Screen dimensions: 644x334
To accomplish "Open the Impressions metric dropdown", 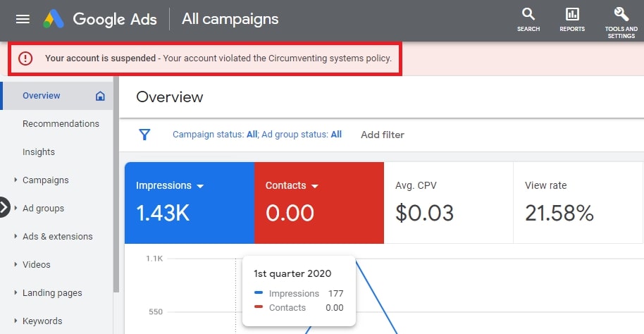I will click(199, 186).
